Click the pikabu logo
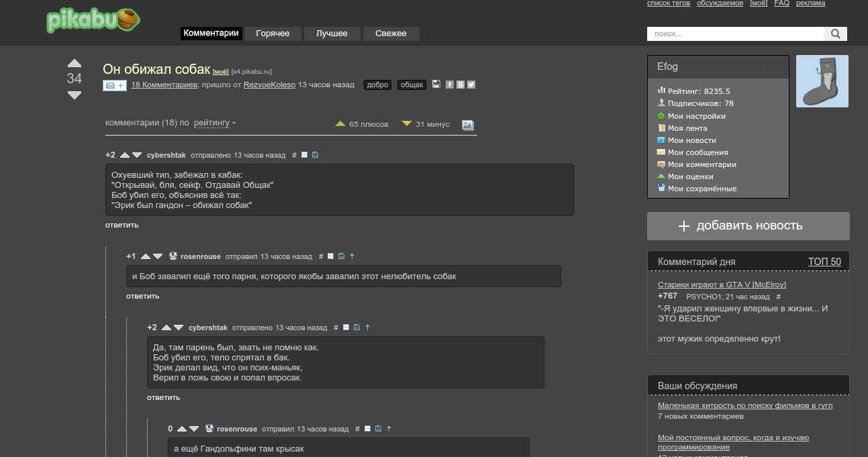 pyautogui.click(x=93, y=21)
